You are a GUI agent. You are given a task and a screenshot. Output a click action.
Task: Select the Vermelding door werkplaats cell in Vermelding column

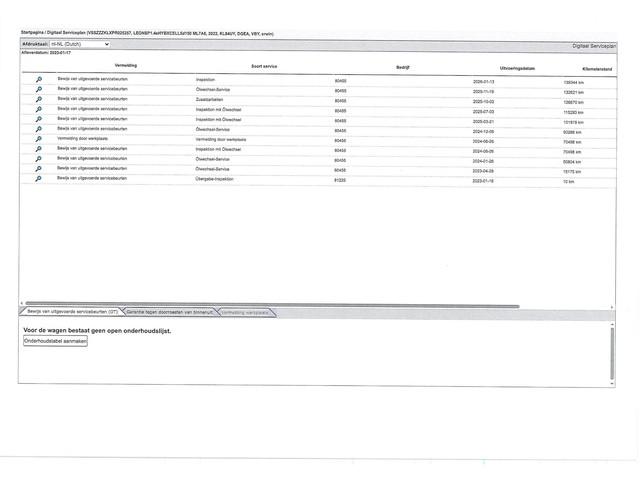(82, 138)
